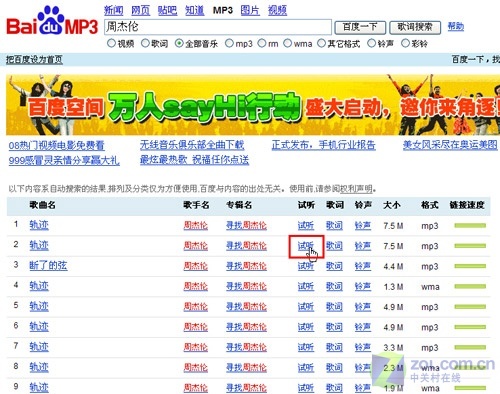Open song 轨迹 in row 1
500x394 pixels.
coord(39,225)
